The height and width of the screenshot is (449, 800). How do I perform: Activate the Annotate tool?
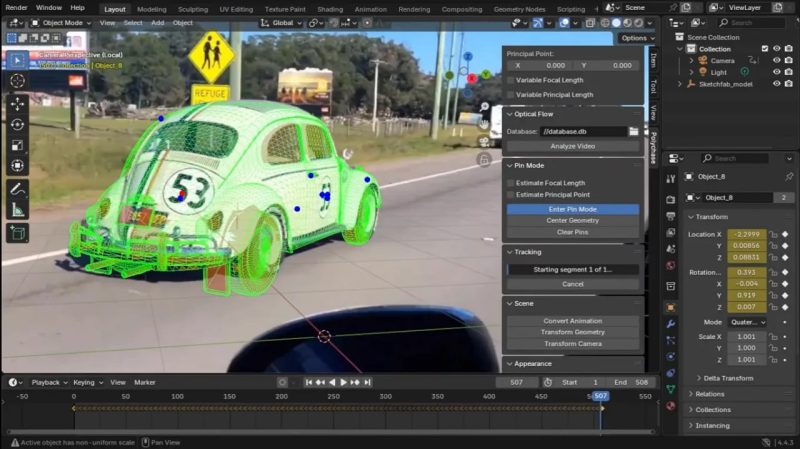click(x=17, y=188)
